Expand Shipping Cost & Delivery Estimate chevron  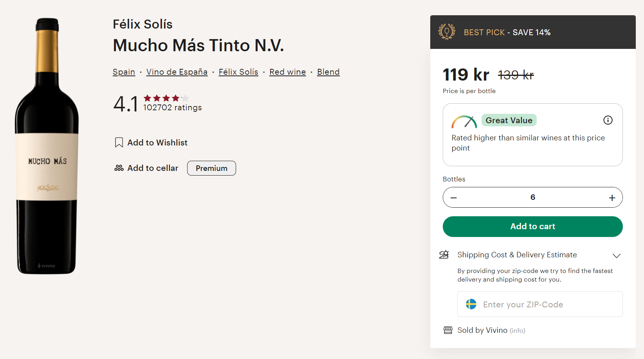(x=616, y=256)
